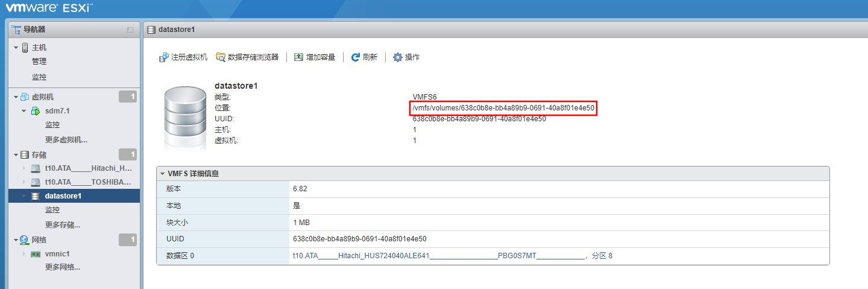Minimize the Navigator (导航器) panel icon
Viewport: 868px width, 289px height.
(130, 30)
